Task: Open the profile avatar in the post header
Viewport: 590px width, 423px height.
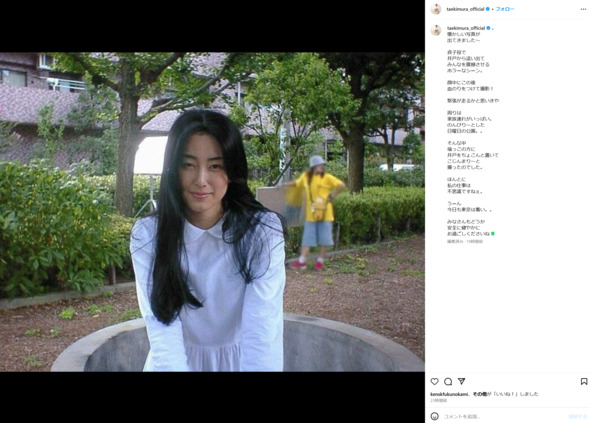Action: click(x=436, y=9)
